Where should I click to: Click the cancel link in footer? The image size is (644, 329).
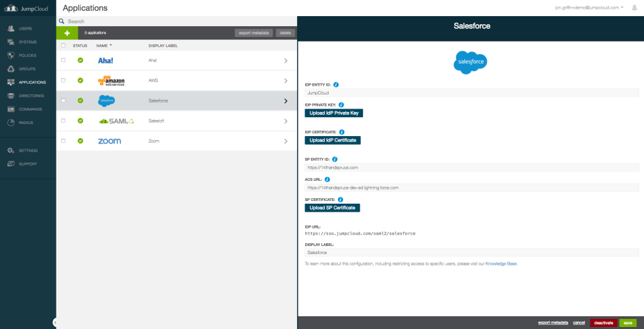[579, 323]
